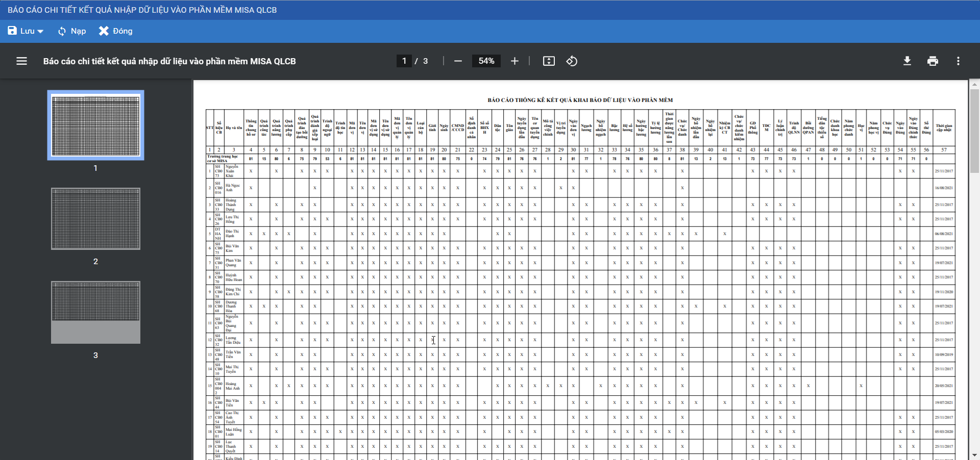Screen dimensions: 980x460
Task: Click the current page number field
Action: 404,61
